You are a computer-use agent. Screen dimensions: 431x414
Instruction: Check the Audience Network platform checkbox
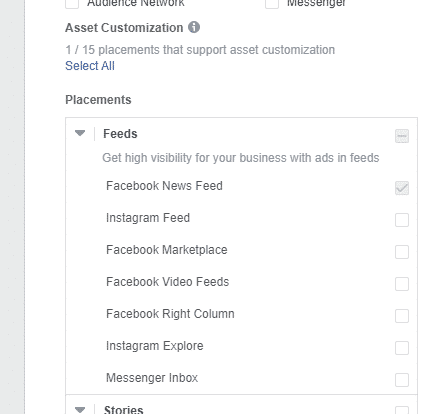point(72,4)
